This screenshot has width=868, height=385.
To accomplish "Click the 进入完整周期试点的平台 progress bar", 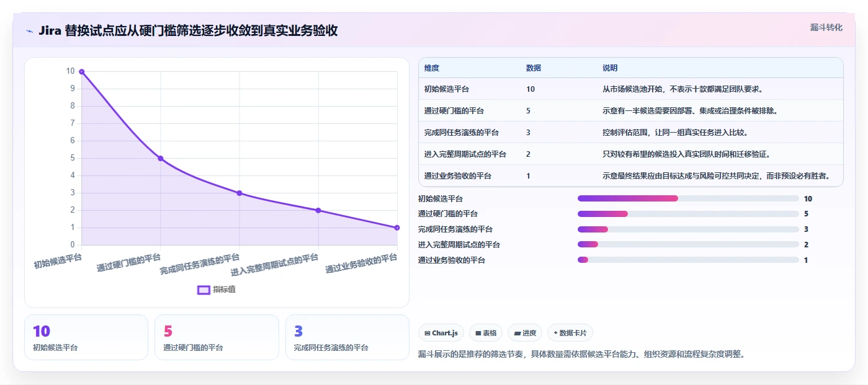I will tap(688, 244).
